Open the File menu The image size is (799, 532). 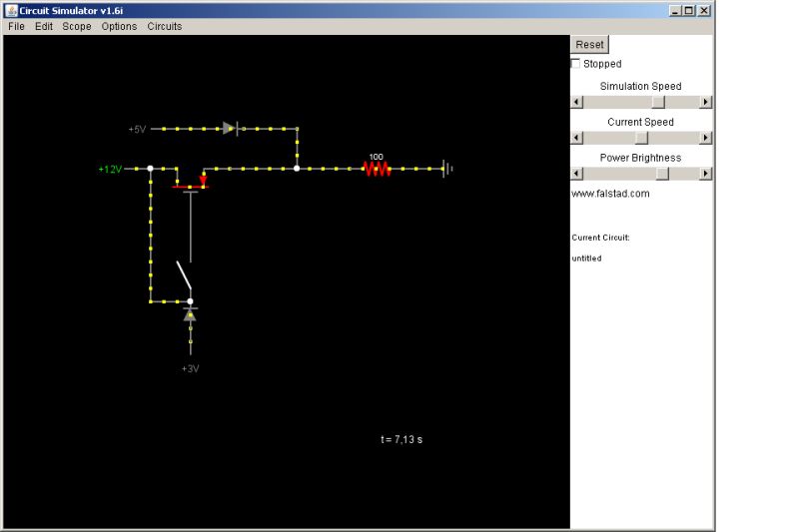[x=16, y=27]
